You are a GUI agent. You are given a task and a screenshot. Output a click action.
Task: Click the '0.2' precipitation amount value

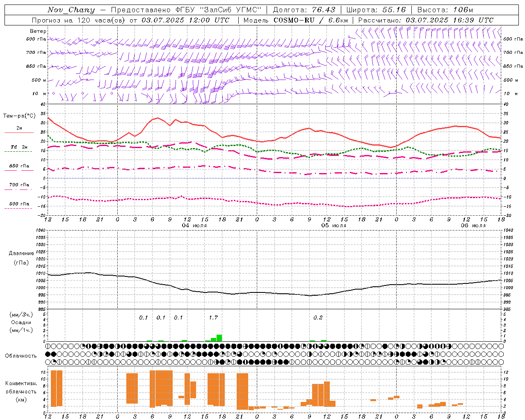tap(318, 317)
